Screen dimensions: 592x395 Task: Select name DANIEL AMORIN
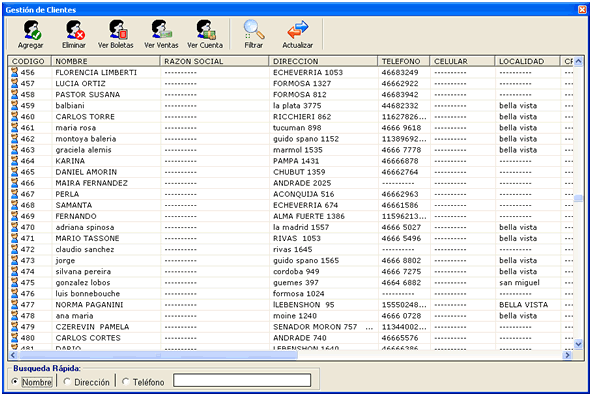tap(86, 172)
